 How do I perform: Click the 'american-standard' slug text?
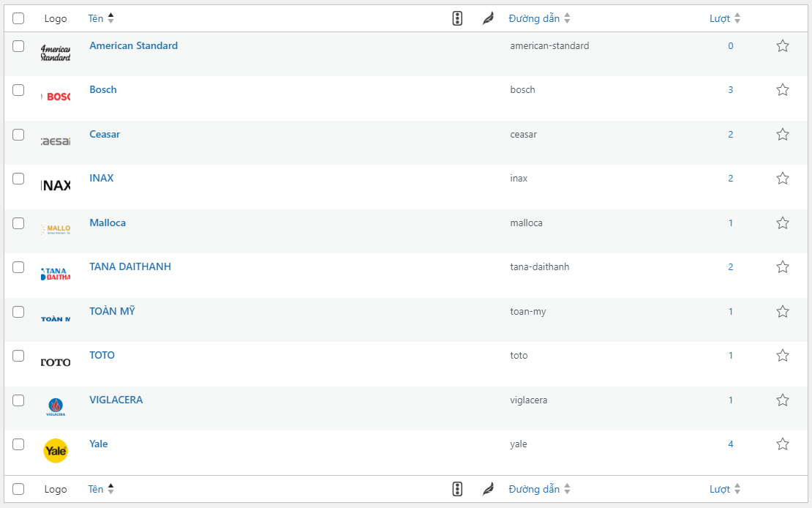point(549,45)
